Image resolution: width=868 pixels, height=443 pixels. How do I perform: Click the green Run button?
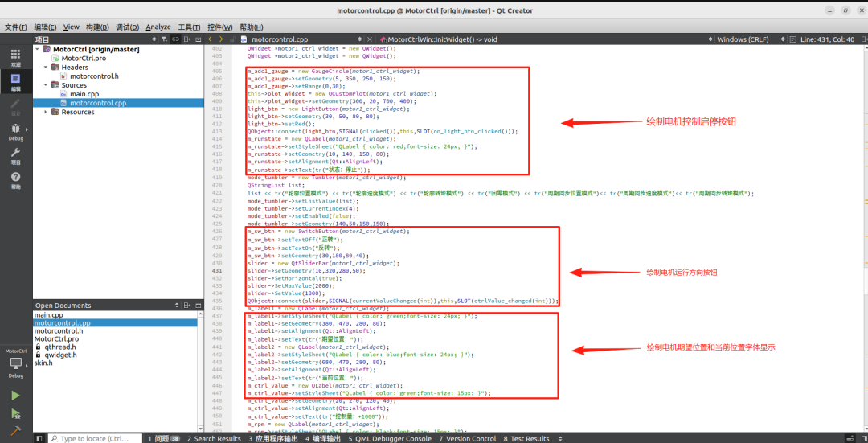pos(15,395)
